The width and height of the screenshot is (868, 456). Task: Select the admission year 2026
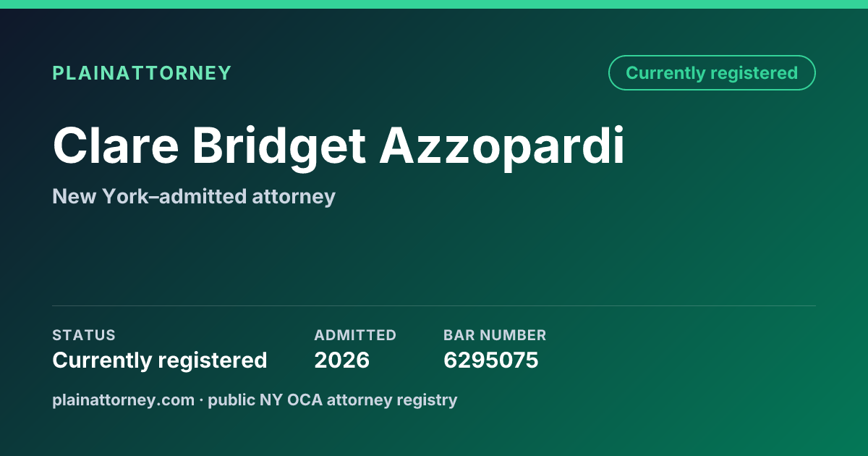click(x=342, y=360)
